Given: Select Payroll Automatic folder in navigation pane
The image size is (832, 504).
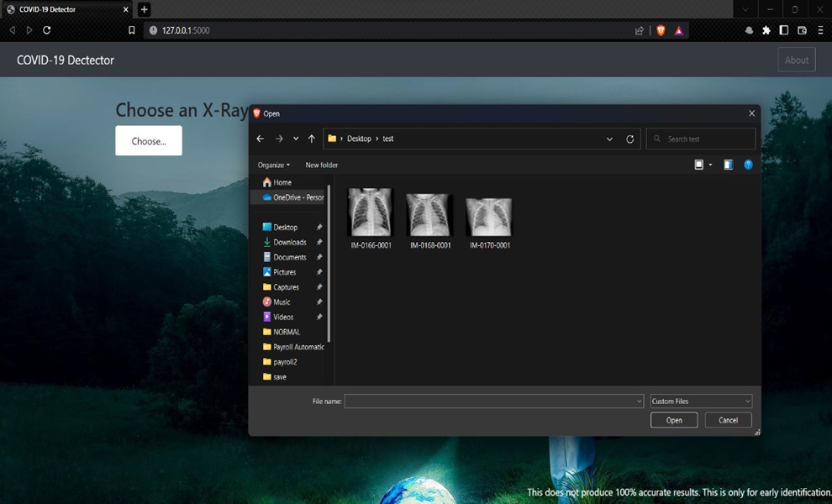Looking at the screenshot, I should point(293,347).
